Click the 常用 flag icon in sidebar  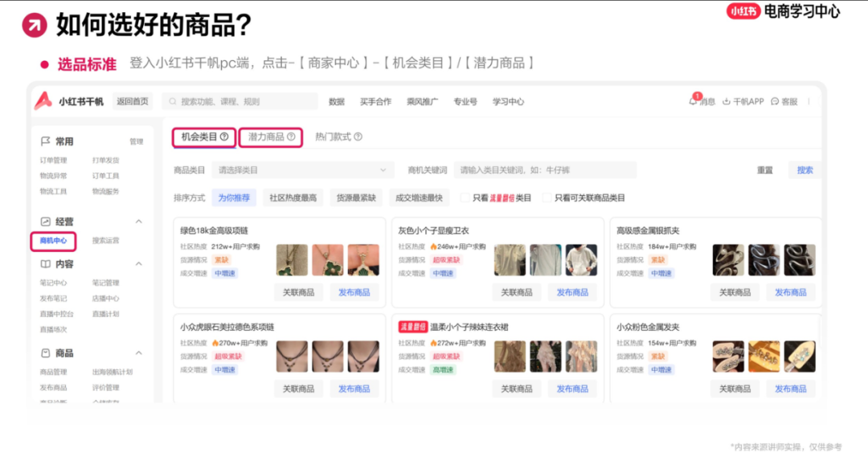[x=45, y=141]
